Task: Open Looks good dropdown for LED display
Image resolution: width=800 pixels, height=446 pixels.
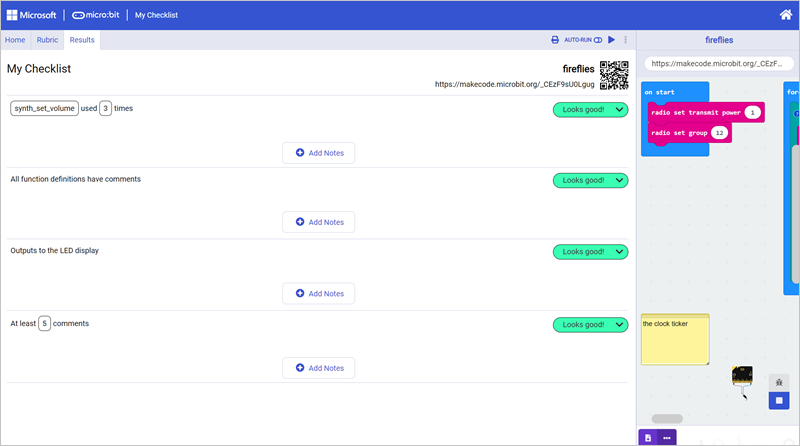Action: (x=590, y=252)
